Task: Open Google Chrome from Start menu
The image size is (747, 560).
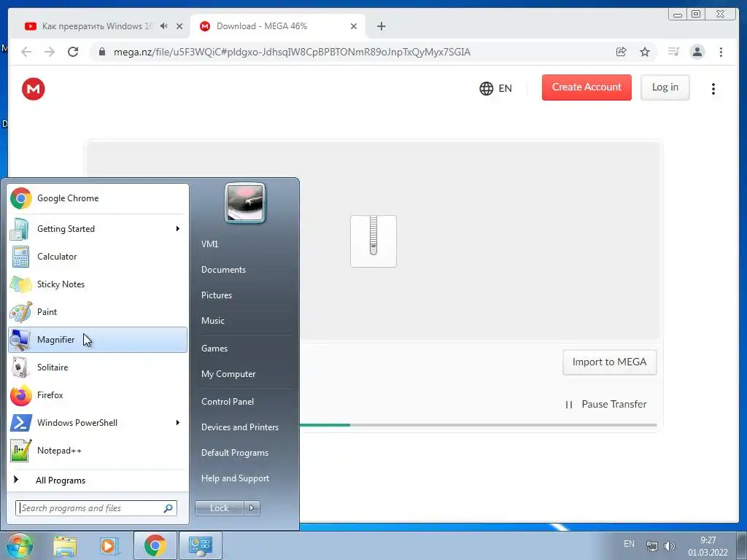Action: tap(98, 198)
